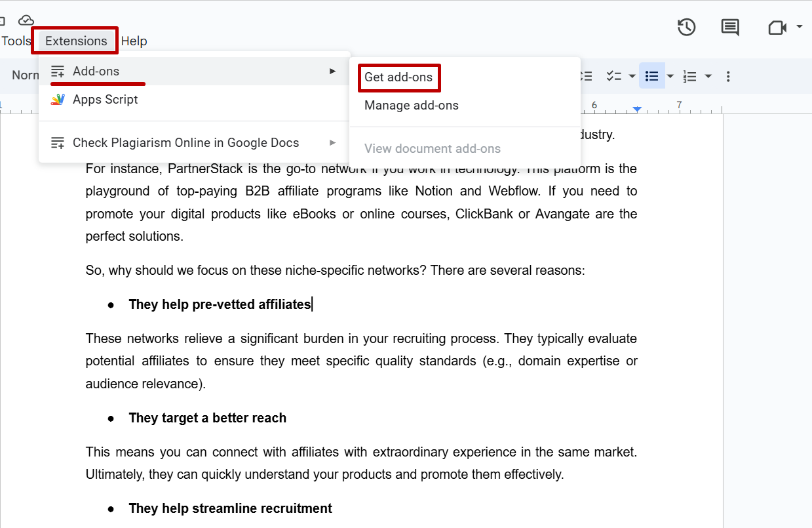Click the cloud saved status icon

coord(26,20)
